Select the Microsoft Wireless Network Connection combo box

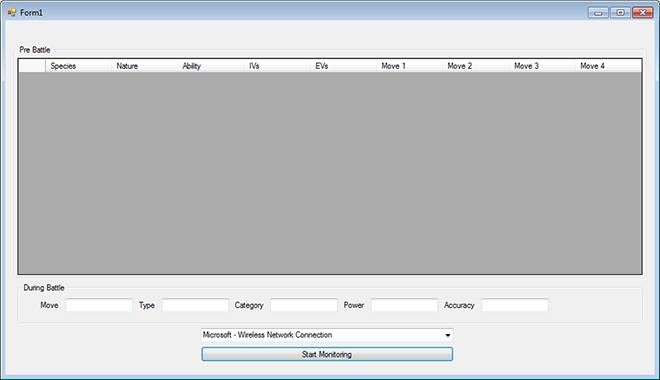tap(327, 335)
